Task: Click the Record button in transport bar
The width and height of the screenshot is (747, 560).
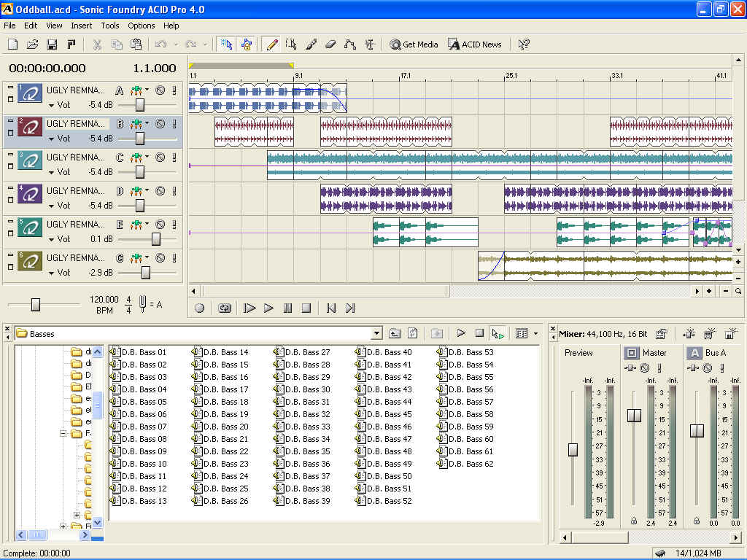Action: [200, 308]
